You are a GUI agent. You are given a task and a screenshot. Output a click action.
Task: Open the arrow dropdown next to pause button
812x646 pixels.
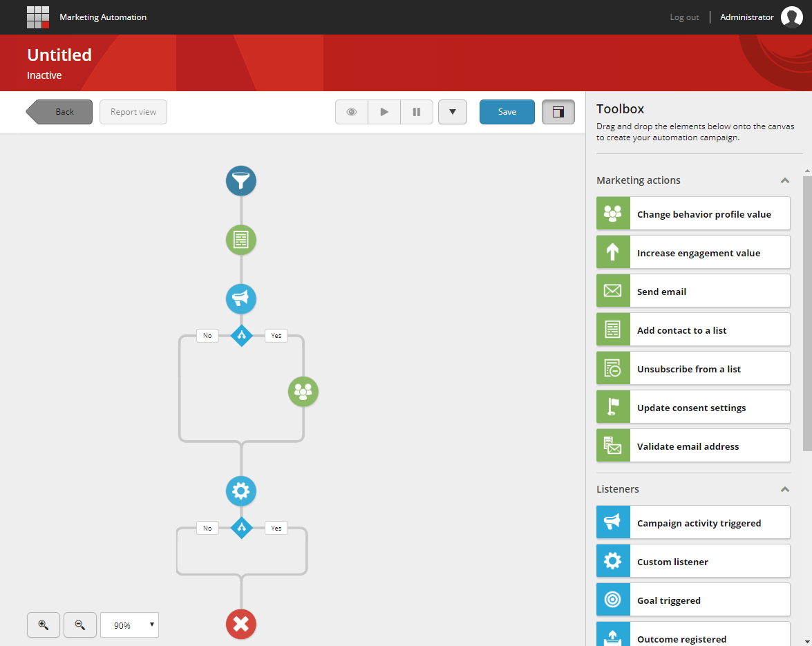point(453,111)
